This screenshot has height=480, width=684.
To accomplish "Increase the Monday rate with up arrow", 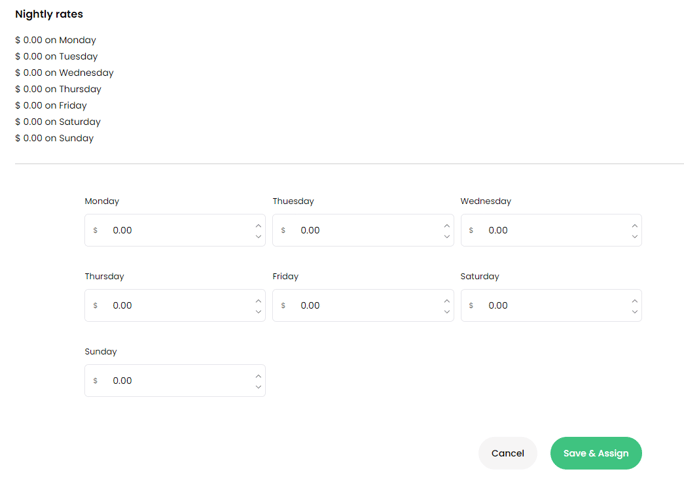I will [258, 226].
